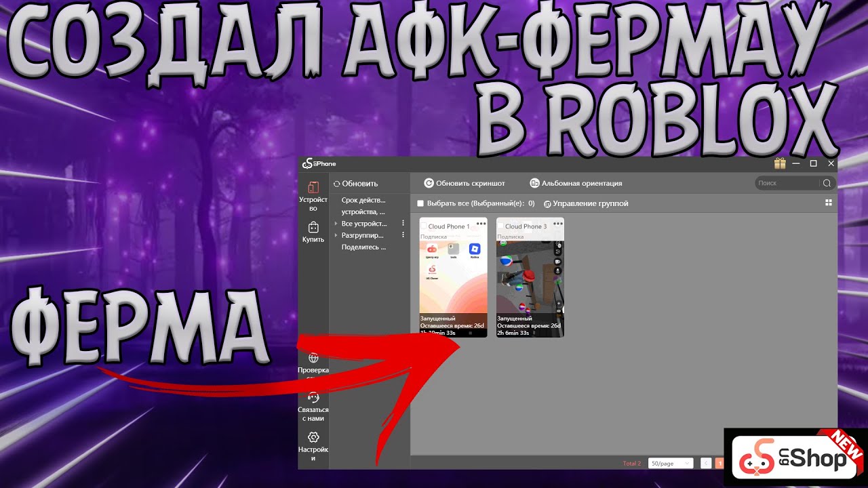The image size is (868, 488).
Task: Select the Разгруппир... tree entry
Action: tap(362, 235)
